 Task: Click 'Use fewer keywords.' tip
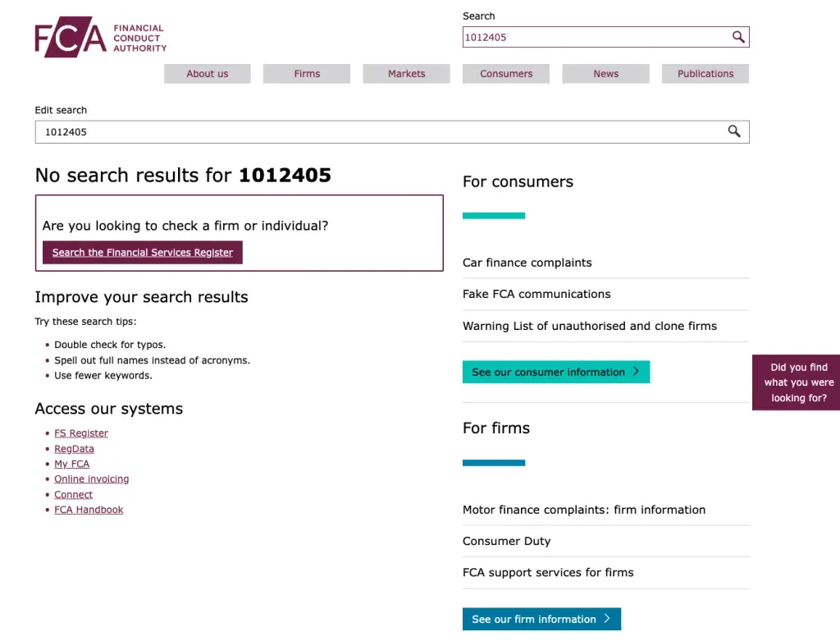pyautogui.click(x=103, y=375)
